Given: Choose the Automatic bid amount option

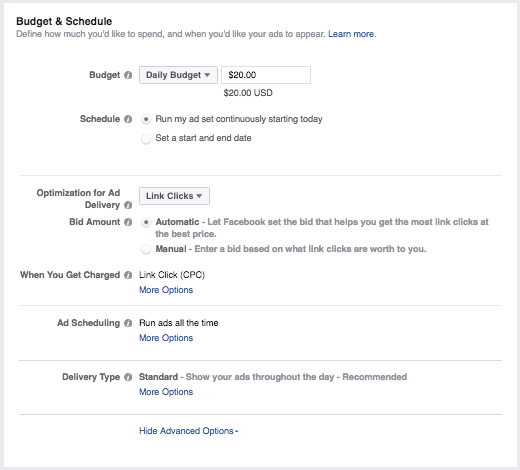Looking at the screenshot, I should pos(146,222).
